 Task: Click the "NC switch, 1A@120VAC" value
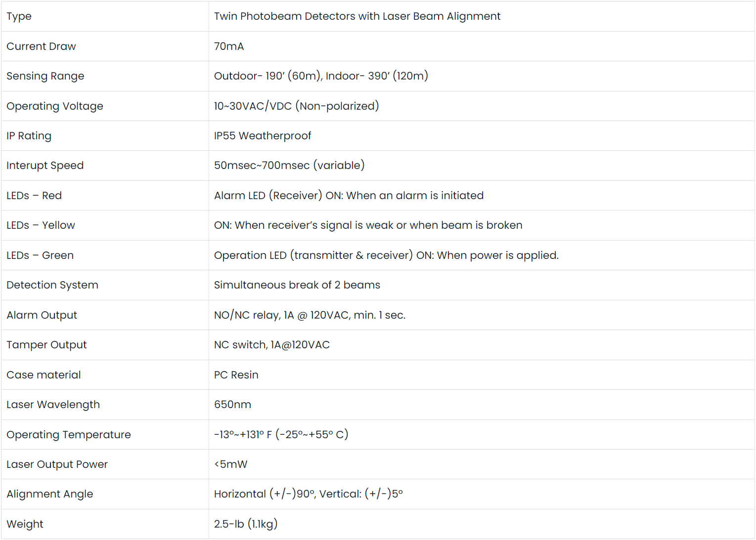[x=271, y=345]
